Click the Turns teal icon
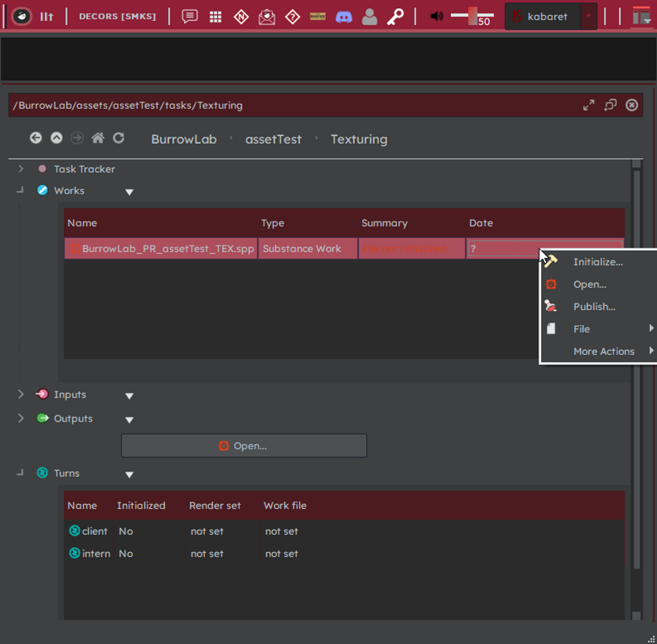 (42, 472)
